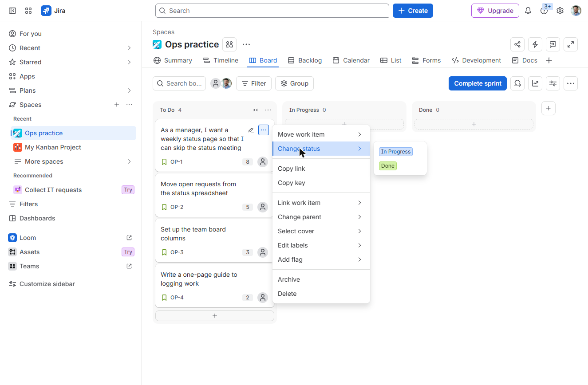
Task: Expand the Plans section in sidebar
Action: coord(129,90)
